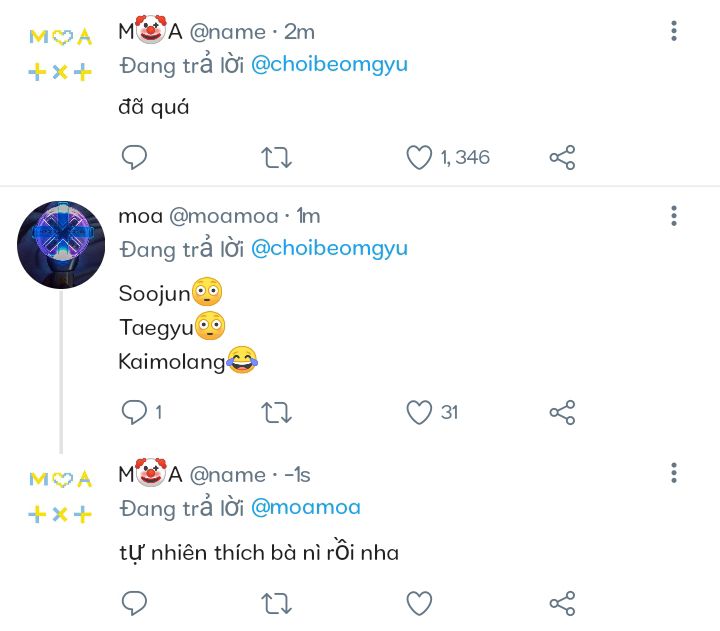This screenshot has width=720, height=631.
Task: Open @choibeomgyu mention in the first tweet
Action: pyautogui.click(x=329, y=65)
